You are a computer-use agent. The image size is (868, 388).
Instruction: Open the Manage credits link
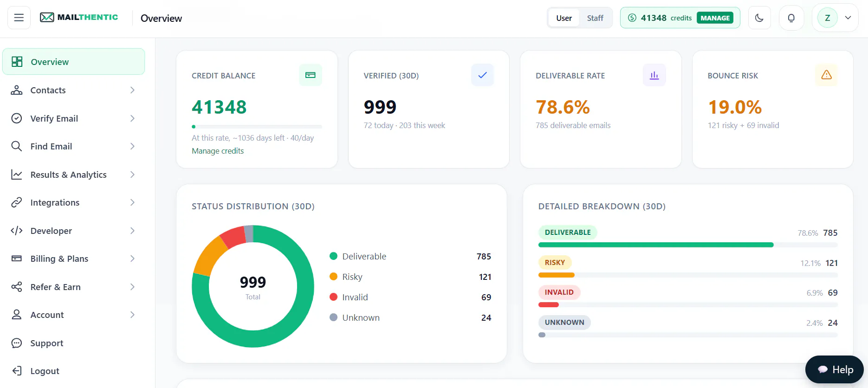218,151
